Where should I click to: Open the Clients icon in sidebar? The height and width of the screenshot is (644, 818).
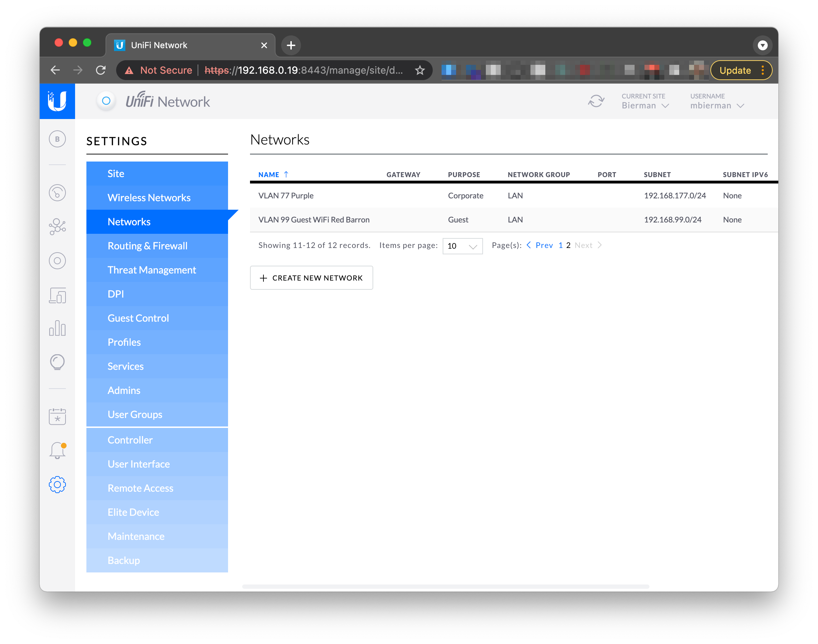click(57, 295)
